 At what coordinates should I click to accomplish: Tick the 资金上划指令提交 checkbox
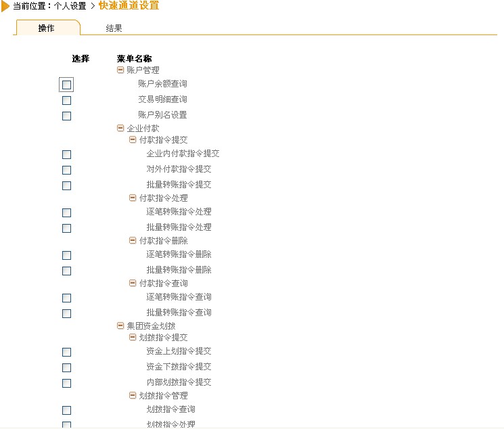coord(66,352)
